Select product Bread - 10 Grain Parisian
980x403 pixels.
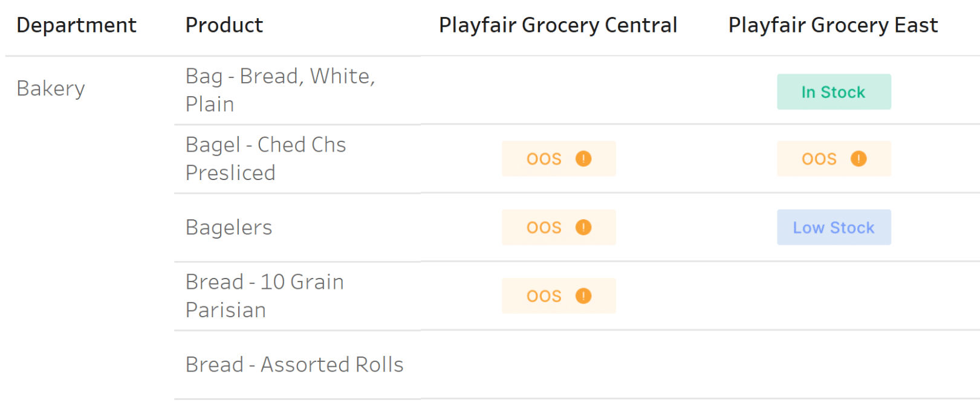265,296
